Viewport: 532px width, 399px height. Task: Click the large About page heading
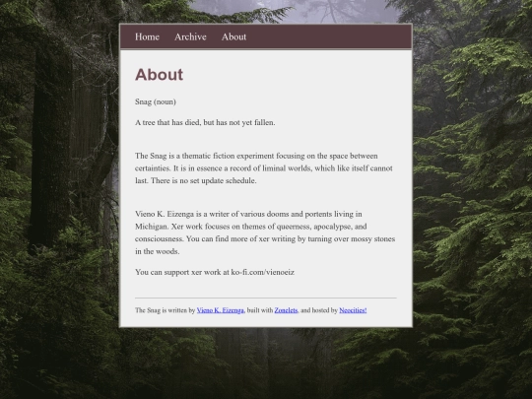[160, 75]
